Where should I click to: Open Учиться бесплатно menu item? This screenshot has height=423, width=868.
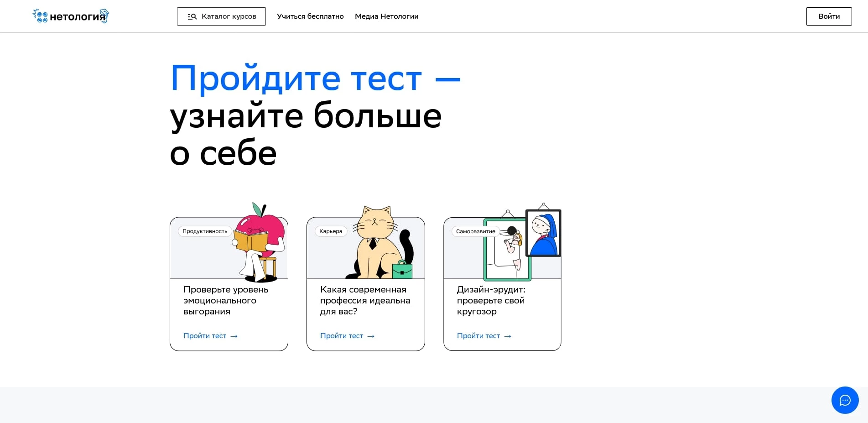(310, 16)
